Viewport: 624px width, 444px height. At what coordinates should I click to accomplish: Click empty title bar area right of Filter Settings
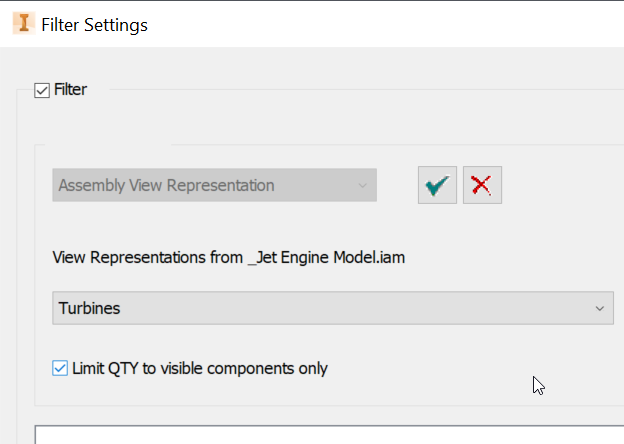(400, 24)
